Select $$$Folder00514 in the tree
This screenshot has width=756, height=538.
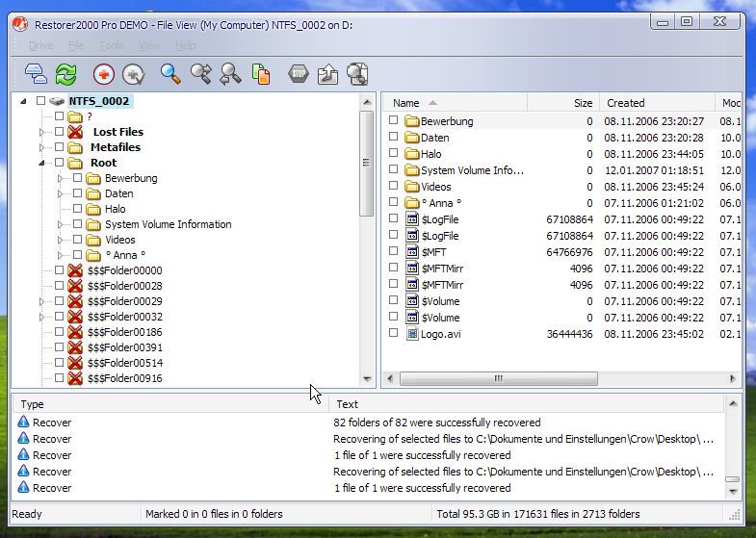point(125,363)
